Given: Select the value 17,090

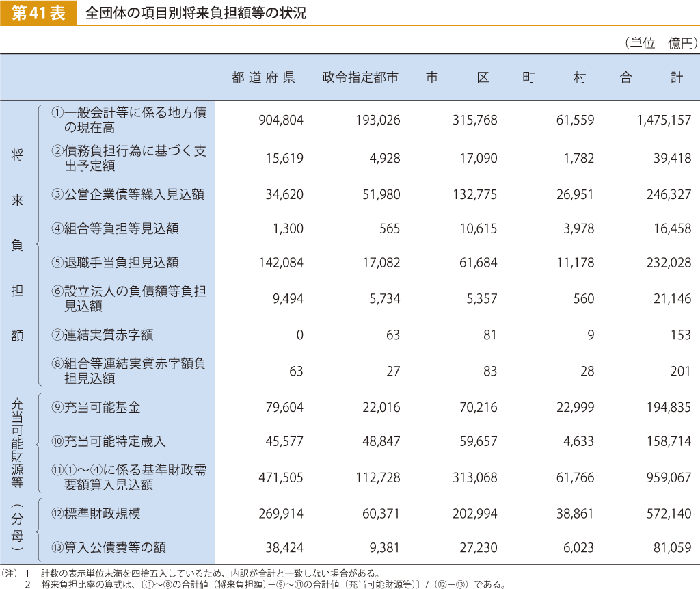Looking at the screenshot, I should [x=479, y=158].
